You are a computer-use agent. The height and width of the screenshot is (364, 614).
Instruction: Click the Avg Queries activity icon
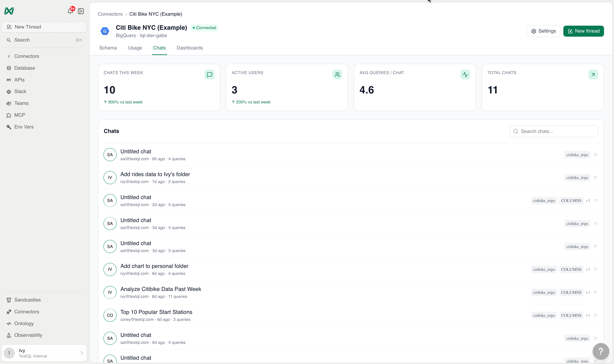pos(465,75)
